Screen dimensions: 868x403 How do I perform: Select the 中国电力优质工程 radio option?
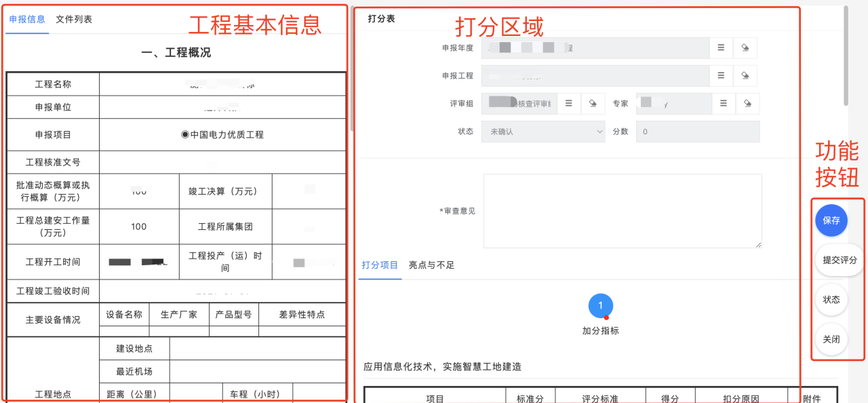point(185,134)
